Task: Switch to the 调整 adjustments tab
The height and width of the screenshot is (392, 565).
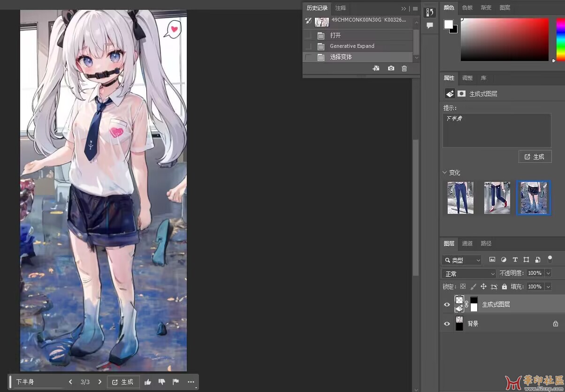Action: click(467, 78)
